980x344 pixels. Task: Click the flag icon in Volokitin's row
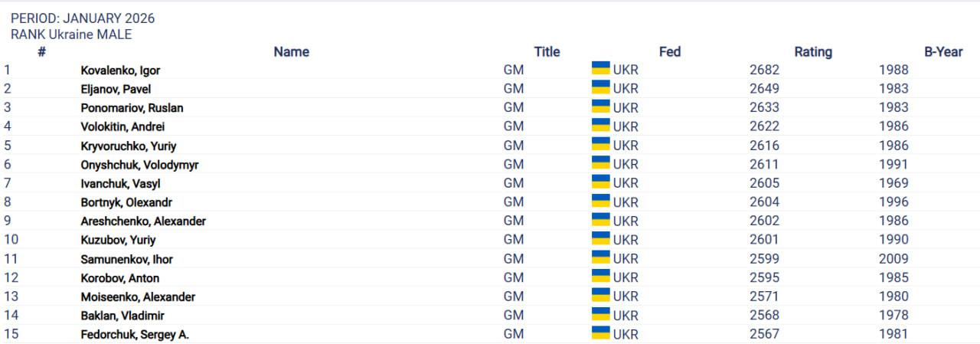(600, 126)
